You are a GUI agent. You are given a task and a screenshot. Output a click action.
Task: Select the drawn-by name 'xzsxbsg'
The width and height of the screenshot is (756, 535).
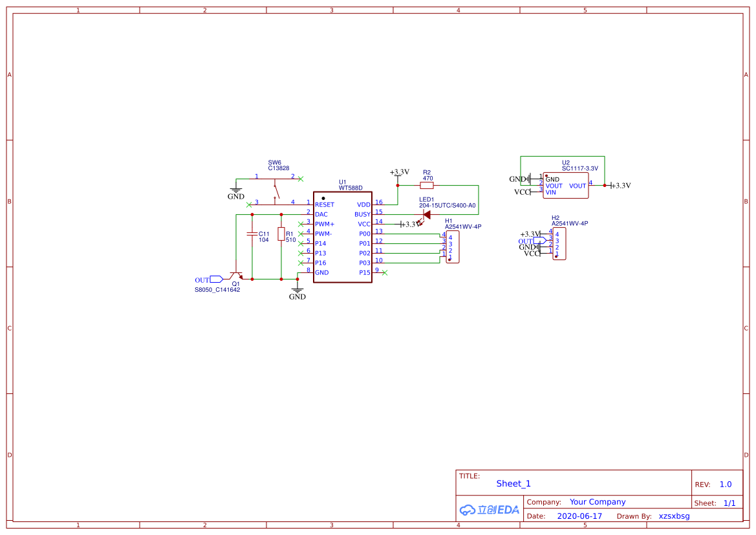click(674, 516)
